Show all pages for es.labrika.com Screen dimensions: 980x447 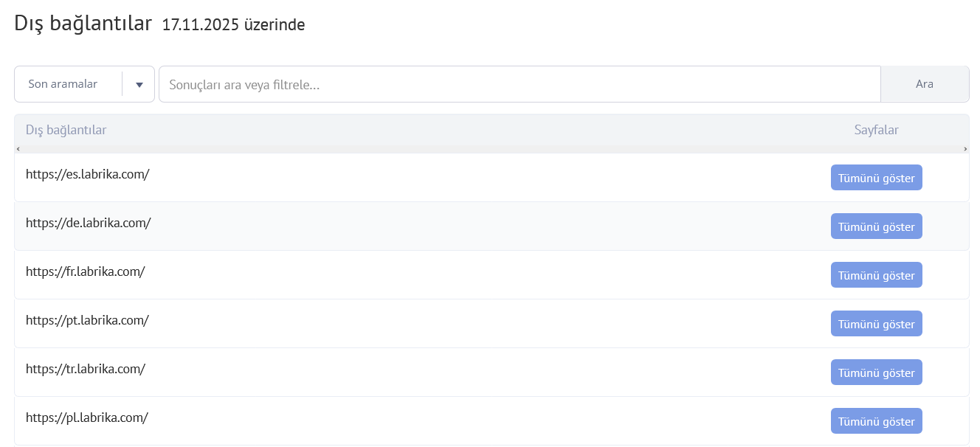tap(876, 178)
